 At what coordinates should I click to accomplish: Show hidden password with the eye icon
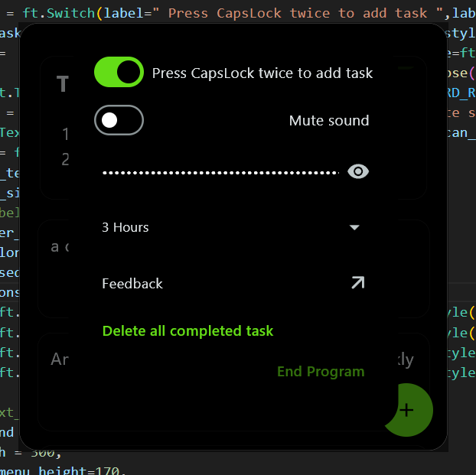click(x=358, y=172)
